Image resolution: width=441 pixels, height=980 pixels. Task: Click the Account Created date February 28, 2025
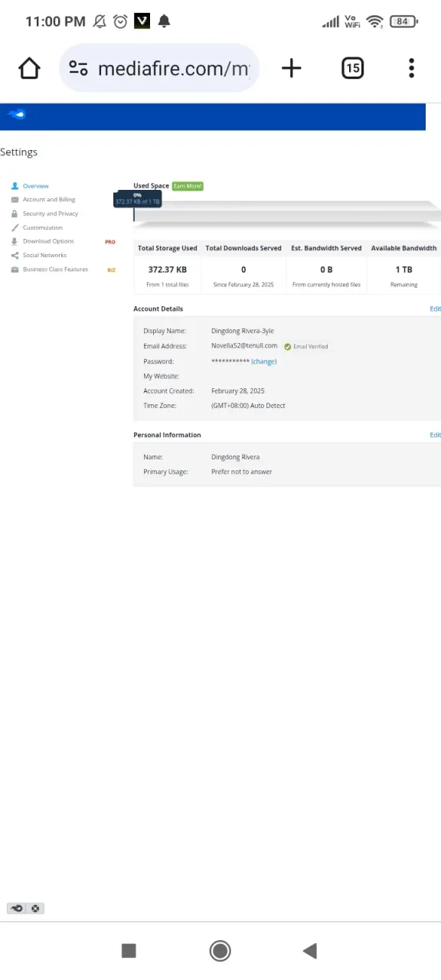[x=238, y=391]
